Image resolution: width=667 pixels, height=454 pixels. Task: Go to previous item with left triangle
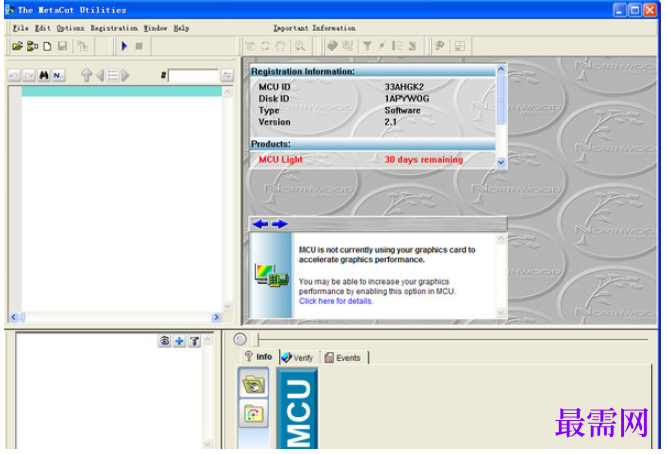tap(100, 76)
